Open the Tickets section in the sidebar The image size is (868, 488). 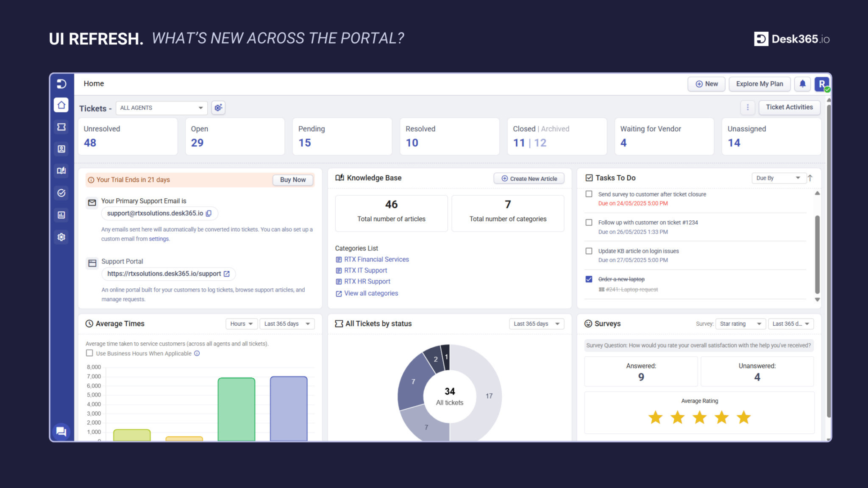61,127
